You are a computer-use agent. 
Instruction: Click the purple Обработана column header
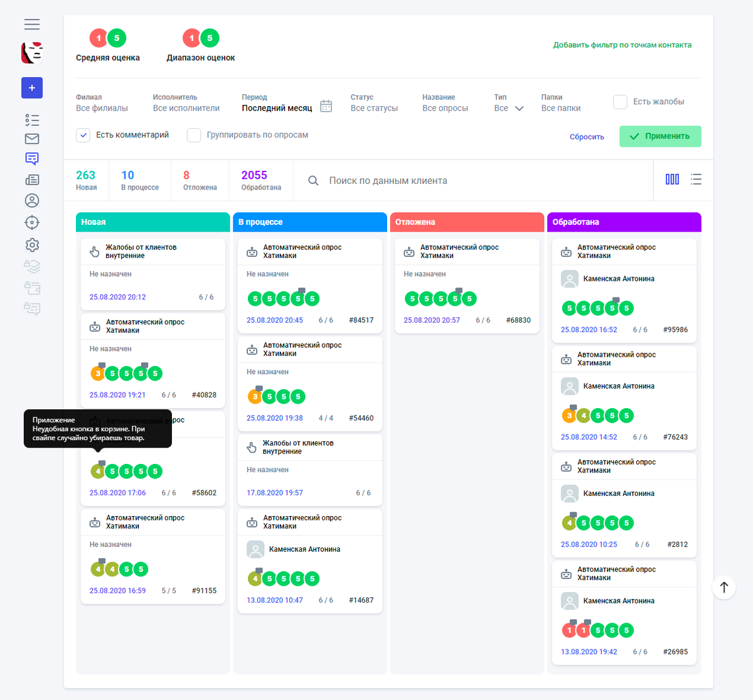[624, 222]
